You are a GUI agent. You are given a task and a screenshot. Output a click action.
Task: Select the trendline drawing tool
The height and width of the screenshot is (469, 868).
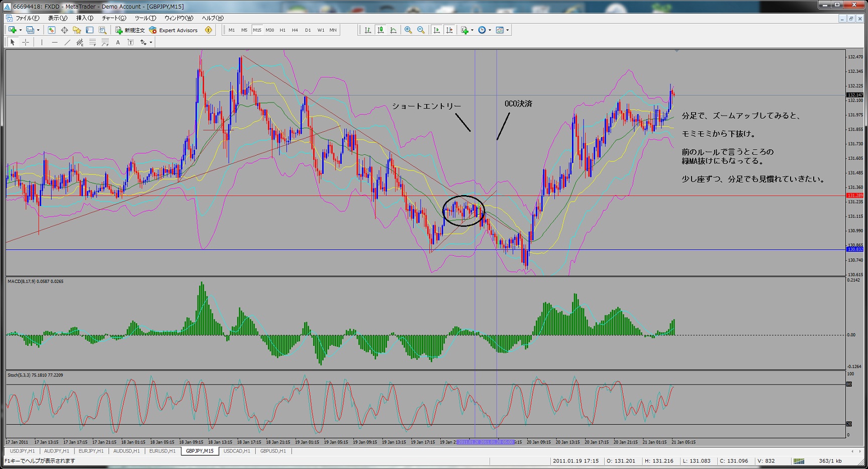67,43
